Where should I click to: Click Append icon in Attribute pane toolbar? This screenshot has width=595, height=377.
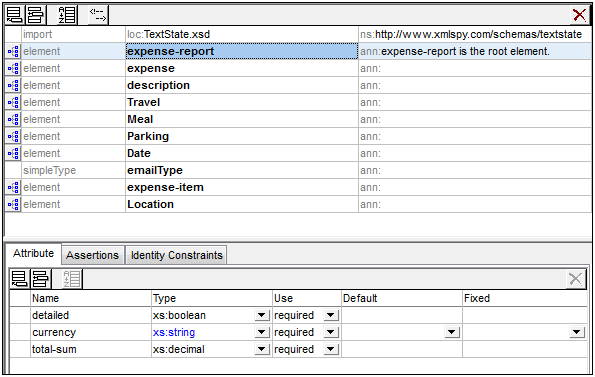[x=19, y=279]
